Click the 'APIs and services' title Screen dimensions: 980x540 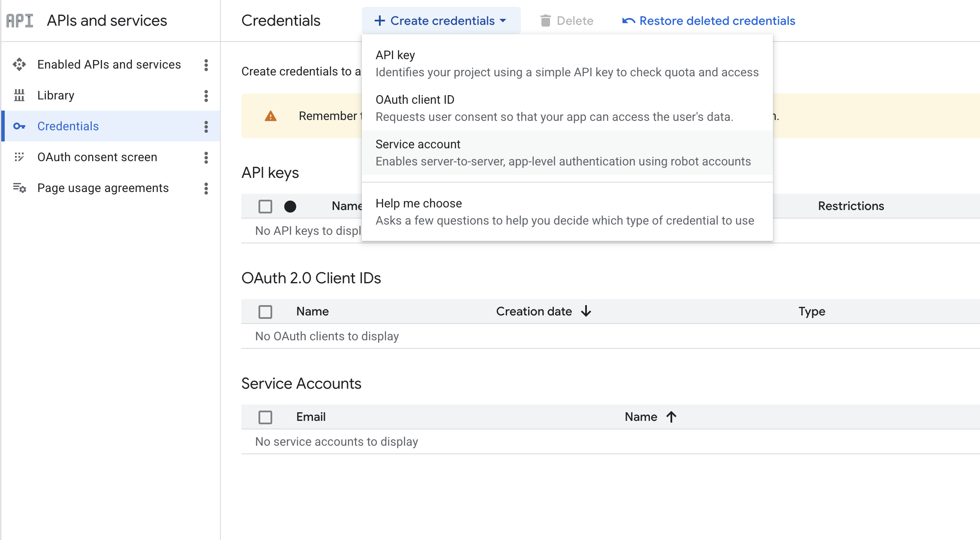point(107,21)
